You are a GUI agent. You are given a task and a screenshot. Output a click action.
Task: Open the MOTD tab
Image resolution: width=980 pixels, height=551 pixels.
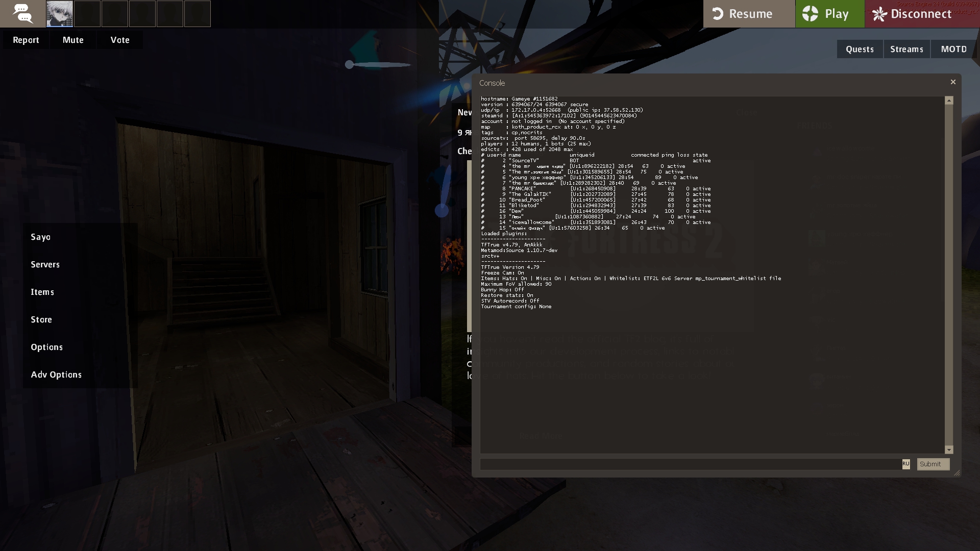(953, 49)
